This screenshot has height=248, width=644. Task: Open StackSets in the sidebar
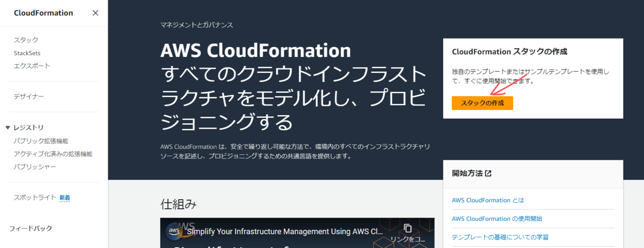27,53
